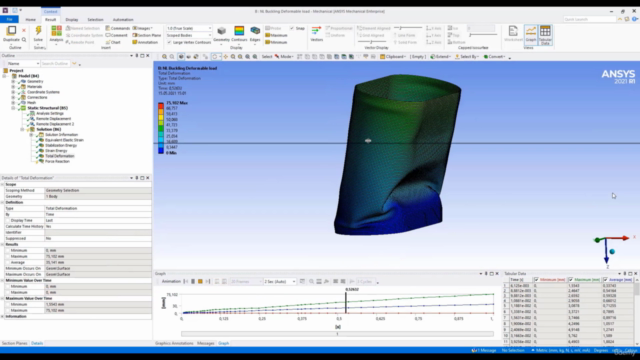Insert a Section Plane
The width and height of the screenshot is (640, 360).
[x=147, y=36]
